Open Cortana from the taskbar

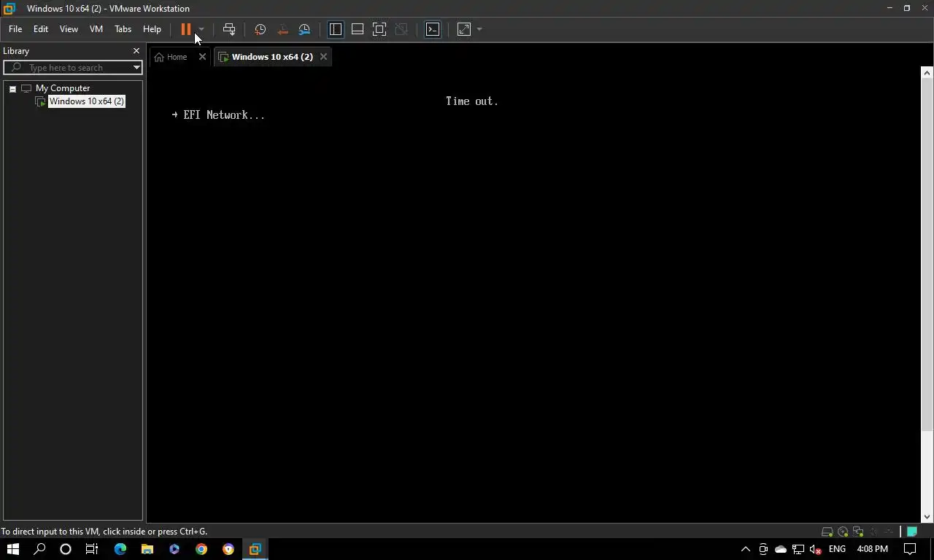pos(66,549)
